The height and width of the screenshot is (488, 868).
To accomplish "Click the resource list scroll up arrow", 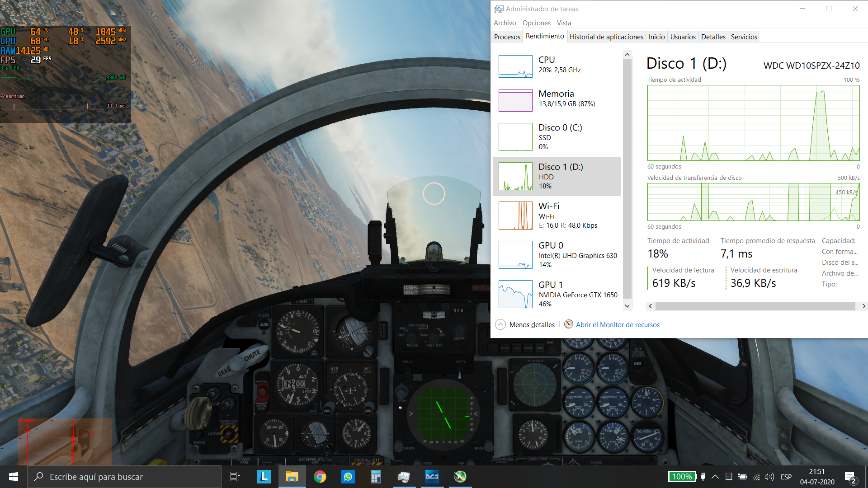I will (x=627, y=55).
